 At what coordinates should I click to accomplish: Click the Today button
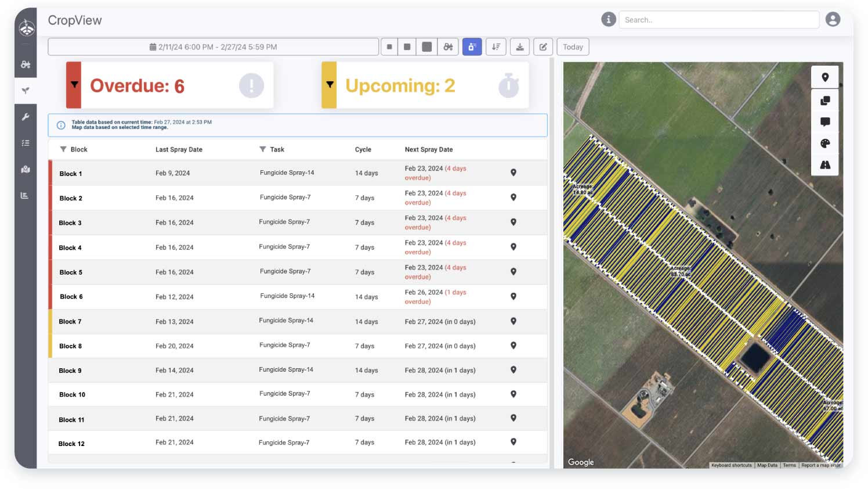coord(573,46)
